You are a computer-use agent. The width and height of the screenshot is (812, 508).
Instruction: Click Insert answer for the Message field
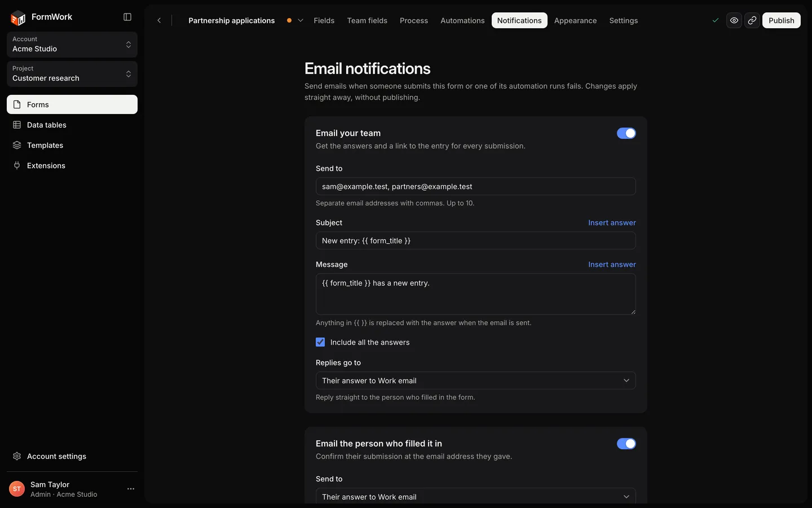(612, 264)
